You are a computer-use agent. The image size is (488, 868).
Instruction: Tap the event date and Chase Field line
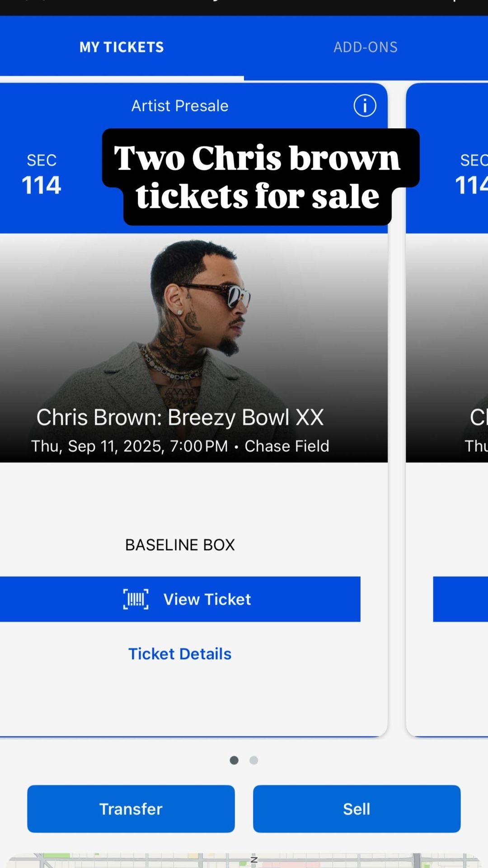pyautogui.click(x=180, y=446)
